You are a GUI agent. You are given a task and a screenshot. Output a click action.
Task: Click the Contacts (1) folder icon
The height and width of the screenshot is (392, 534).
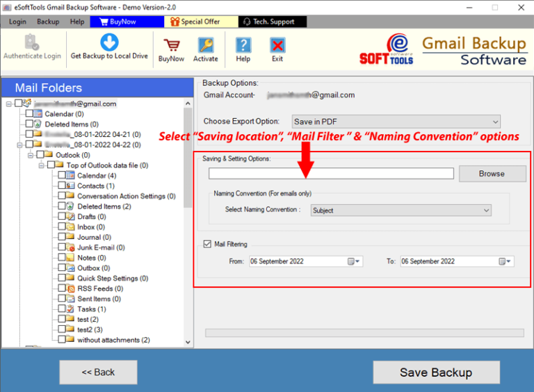[70, 186]
